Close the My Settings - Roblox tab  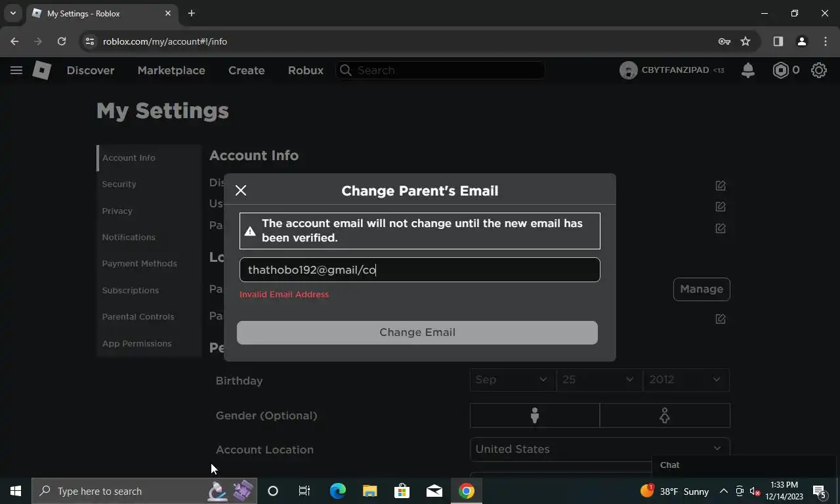coord(168,13)
